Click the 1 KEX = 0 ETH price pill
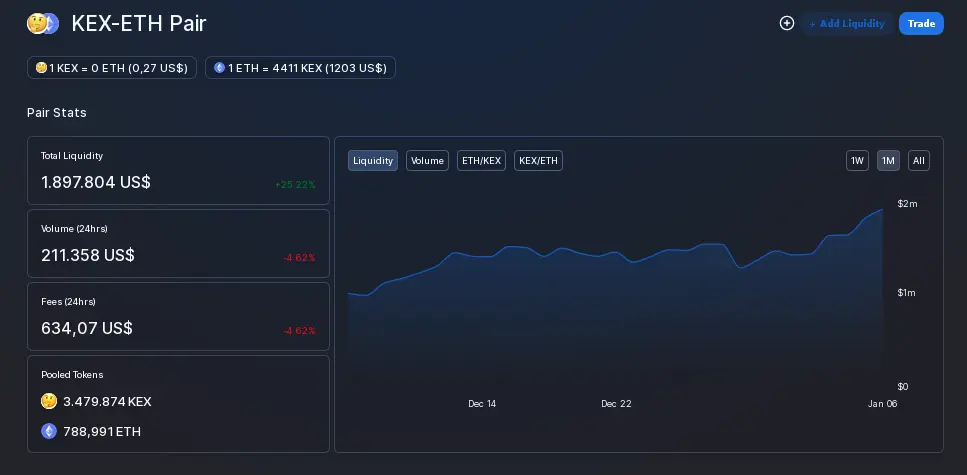This screenshot has width=967, height=475. click(112, 68)
